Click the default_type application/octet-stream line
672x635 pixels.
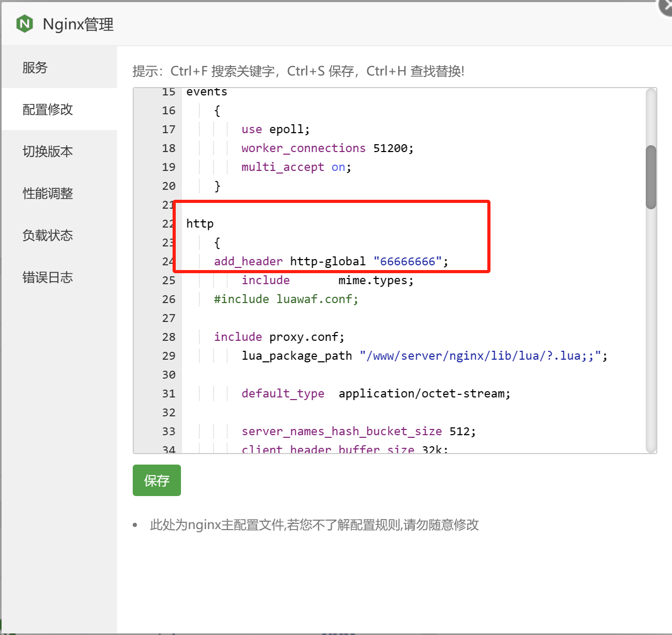coord(376,394)
